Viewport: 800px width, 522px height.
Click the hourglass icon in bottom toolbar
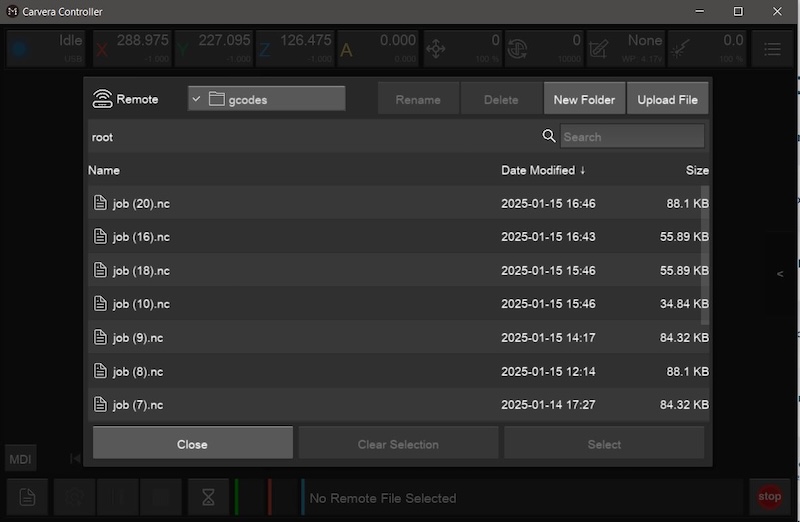point(208,496)
